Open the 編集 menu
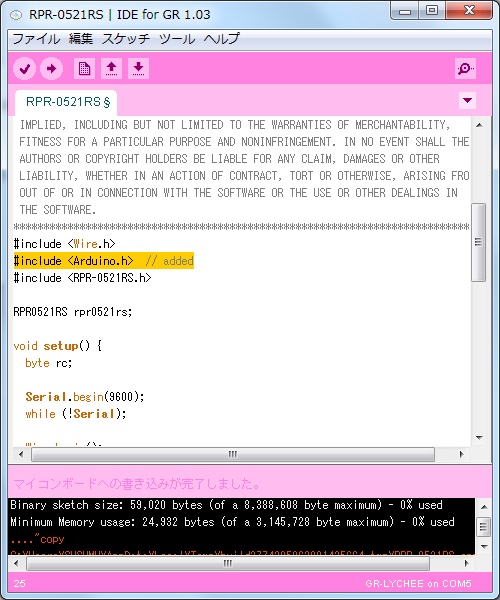The image size is (500, 600). 81,39
